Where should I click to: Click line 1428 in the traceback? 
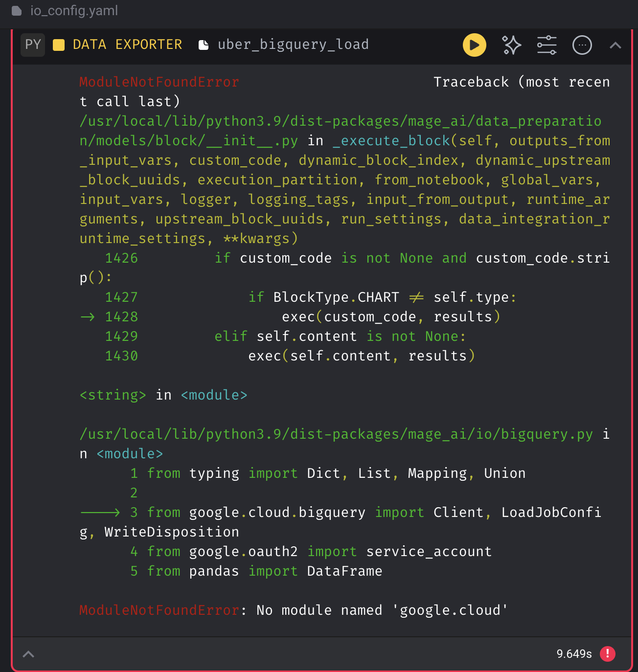(121, 317)
